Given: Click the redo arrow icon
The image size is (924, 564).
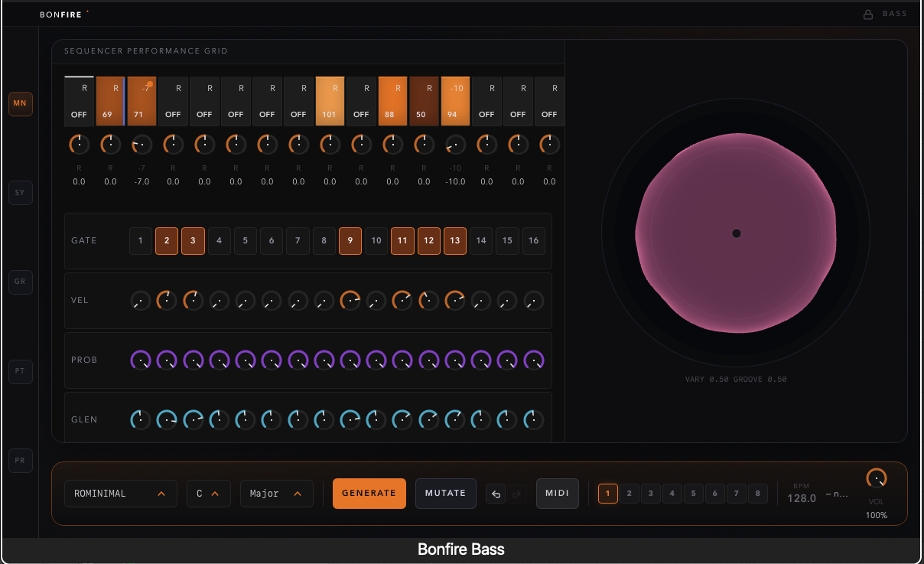Looking at the screenshot, I should [x=517, y=494].
